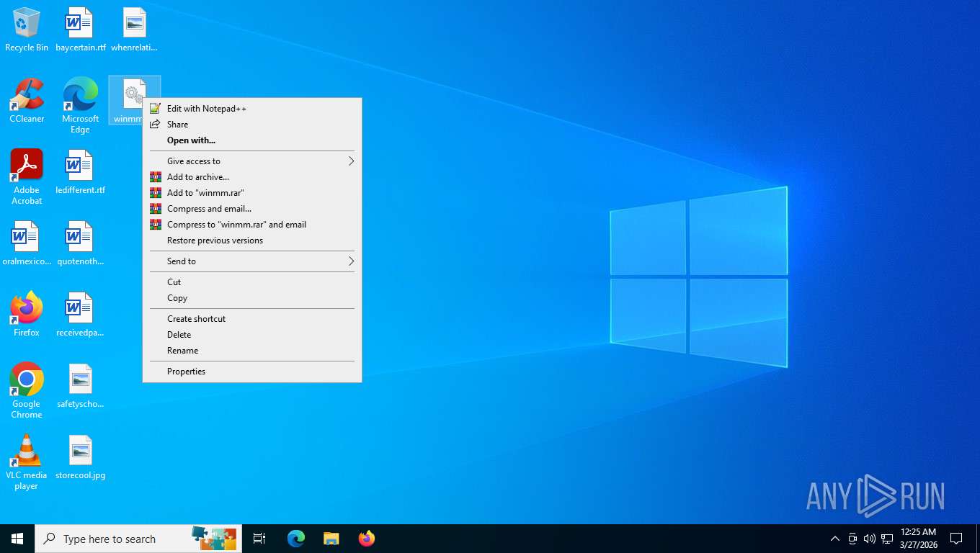Choose Cut in the context menu
The image size is (980, 553).
(252, 282)
